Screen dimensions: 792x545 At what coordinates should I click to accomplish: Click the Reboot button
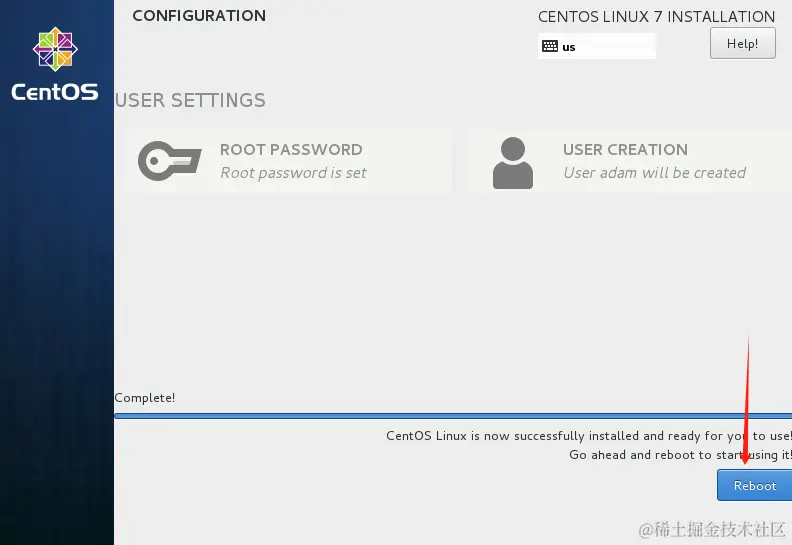coord(754,486)
